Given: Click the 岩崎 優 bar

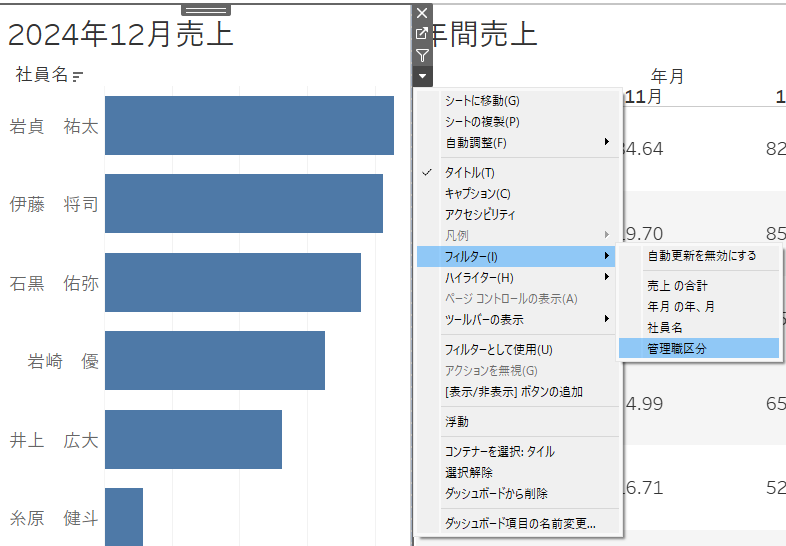Looking at the screenshot, I should coord(215,360).
